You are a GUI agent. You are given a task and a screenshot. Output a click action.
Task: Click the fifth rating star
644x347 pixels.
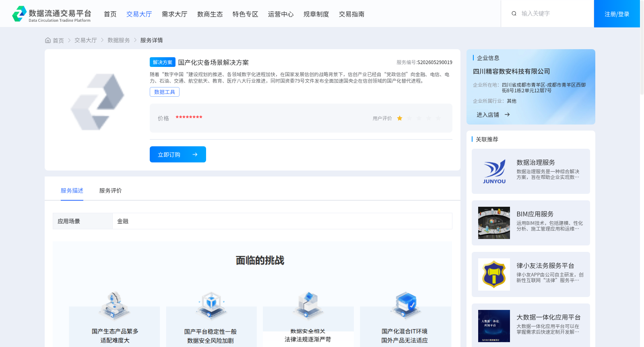(438, 118)
